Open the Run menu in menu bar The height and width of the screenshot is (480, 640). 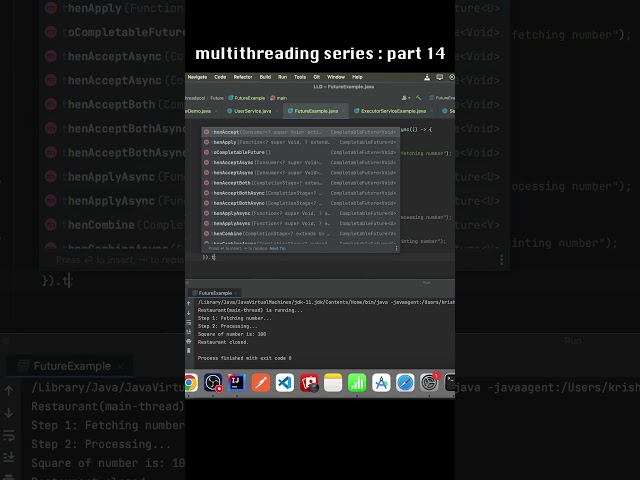[x=282, y=77]
